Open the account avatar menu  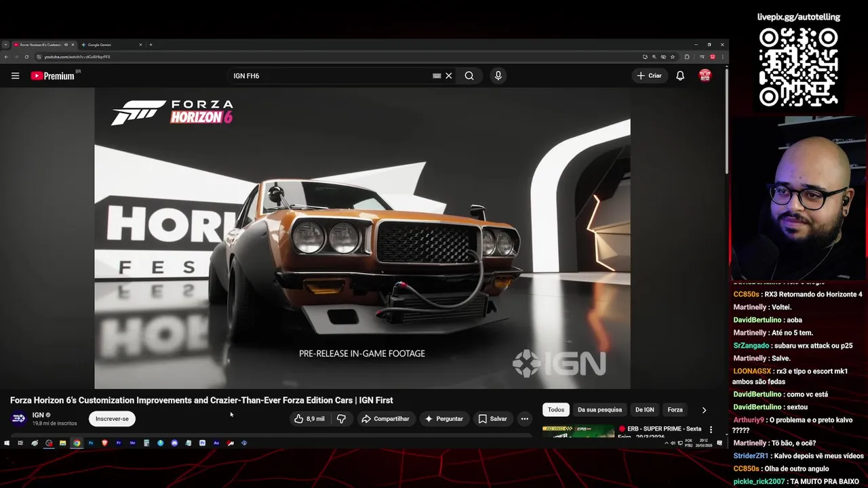[705, 76]
